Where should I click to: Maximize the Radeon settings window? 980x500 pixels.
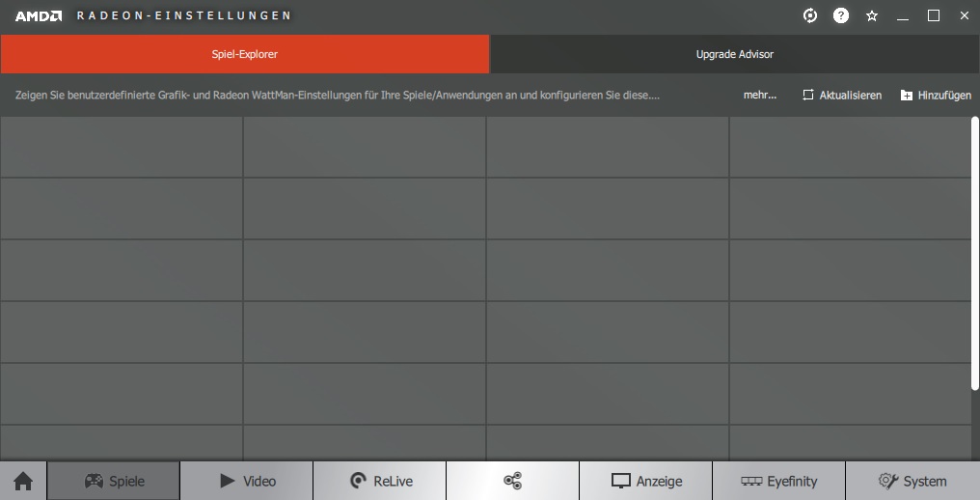[934, 15]
